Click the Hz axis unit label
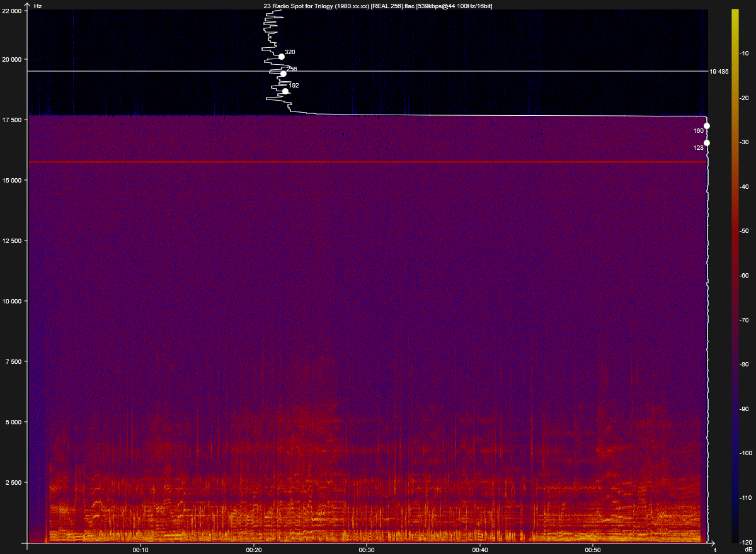 (x=38, y=5)
